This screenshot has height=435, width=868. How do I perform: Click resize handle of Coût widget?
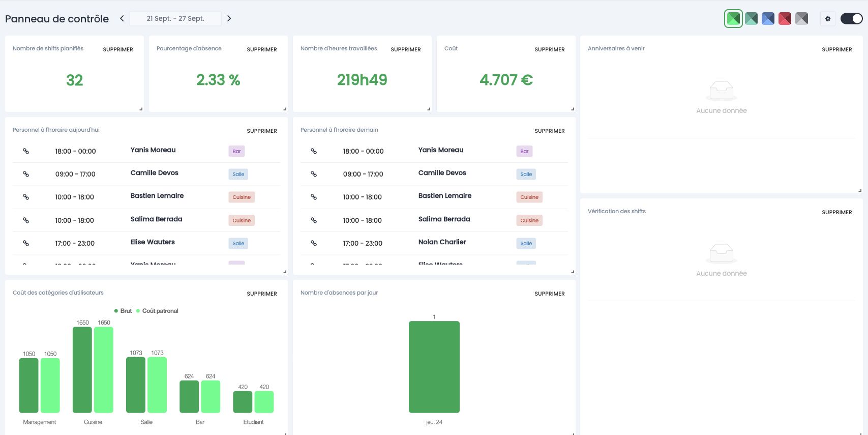pos(573,109)
